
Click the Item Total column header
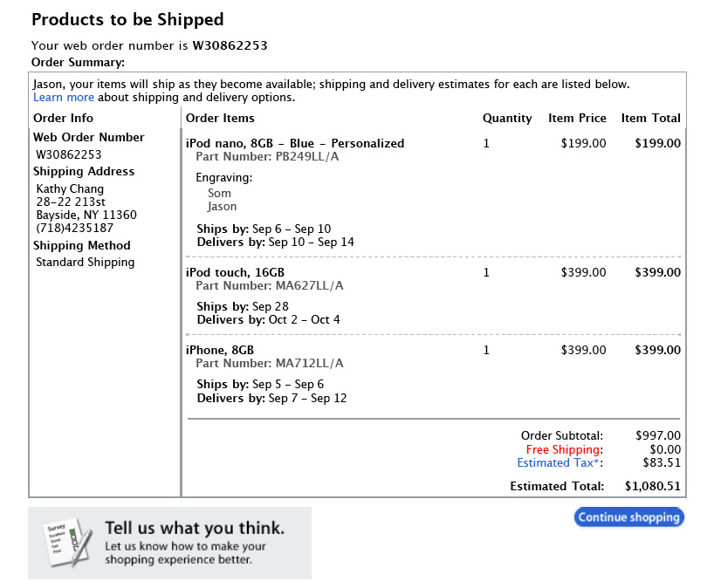click(x=650, y=118)
